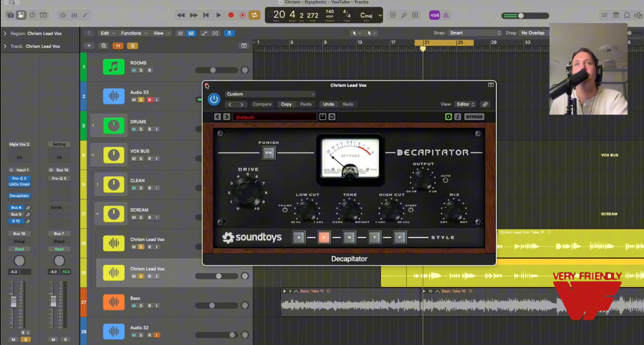The height and width of the screenshot is (345, 644).
Task: Toggle record enable on Audio 33
Action: (149, 100)
